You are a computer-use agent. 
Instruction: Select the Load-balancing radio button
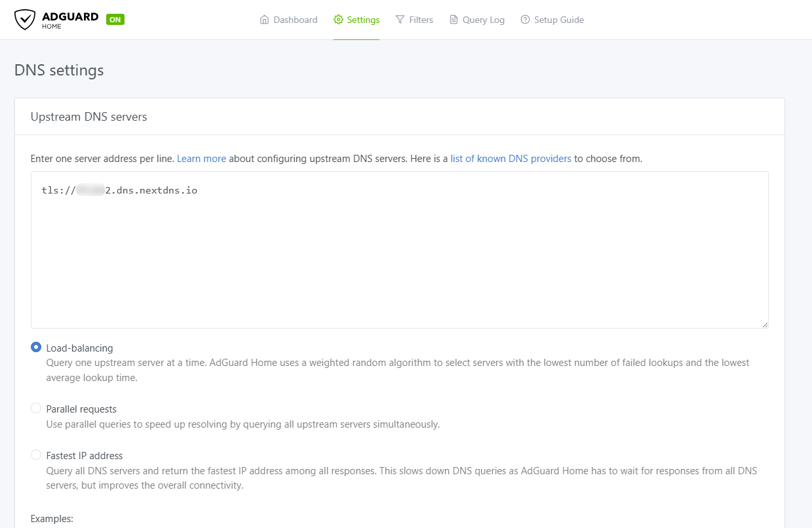[x=36, y=348]
